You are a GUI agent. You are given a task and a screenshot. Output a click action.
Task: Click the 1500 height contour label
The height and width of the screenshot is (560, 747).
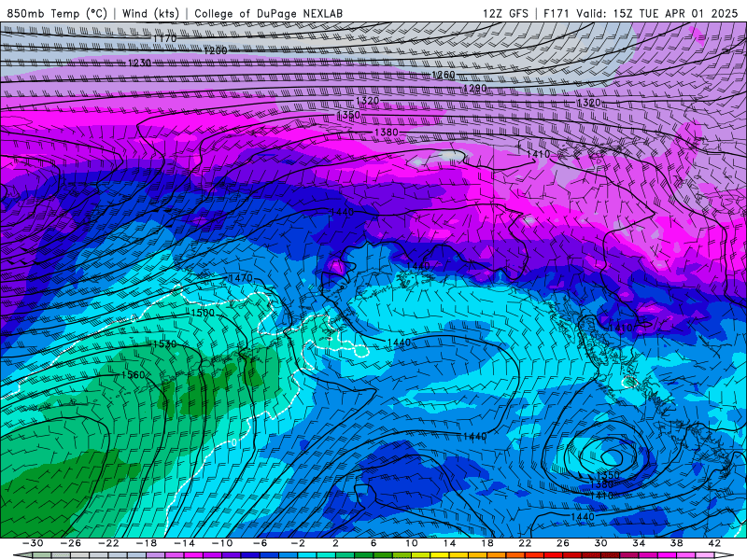[203, 313]
